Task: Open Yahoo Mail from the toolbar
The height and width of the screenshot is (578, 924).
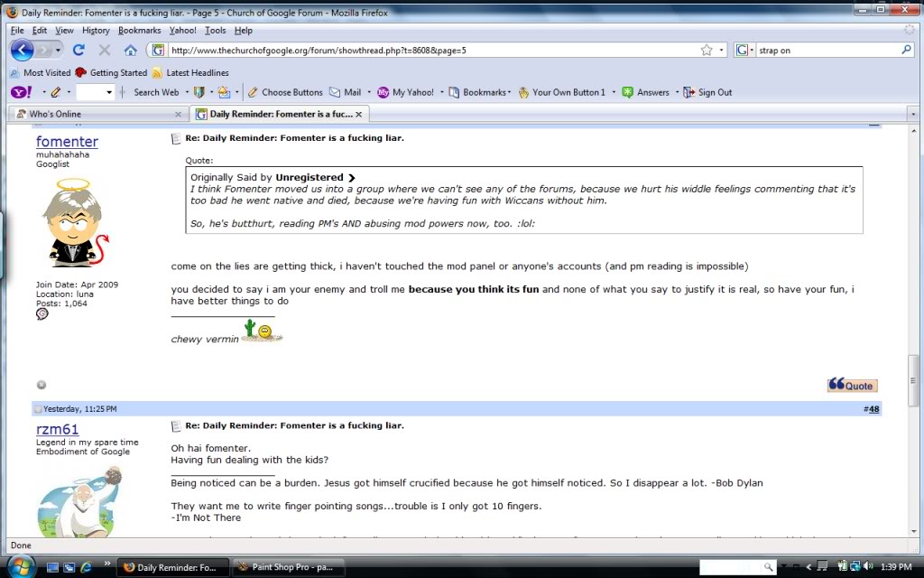Action: (345, 92)
